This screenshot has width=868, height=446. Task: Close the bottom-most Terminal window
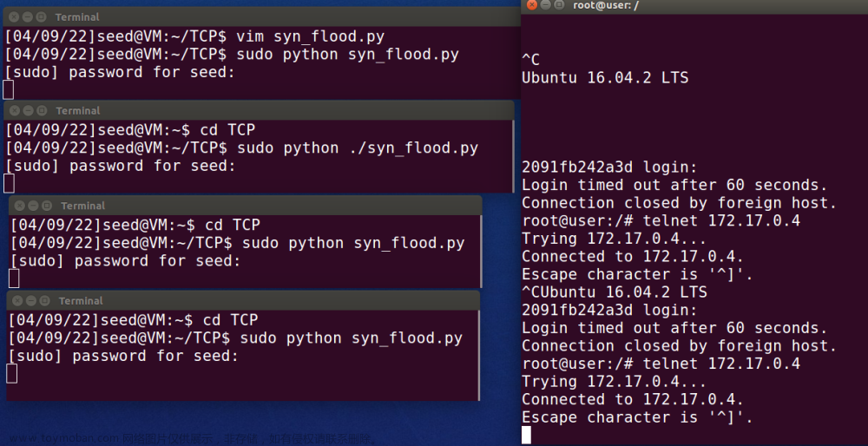coord(17,301)
